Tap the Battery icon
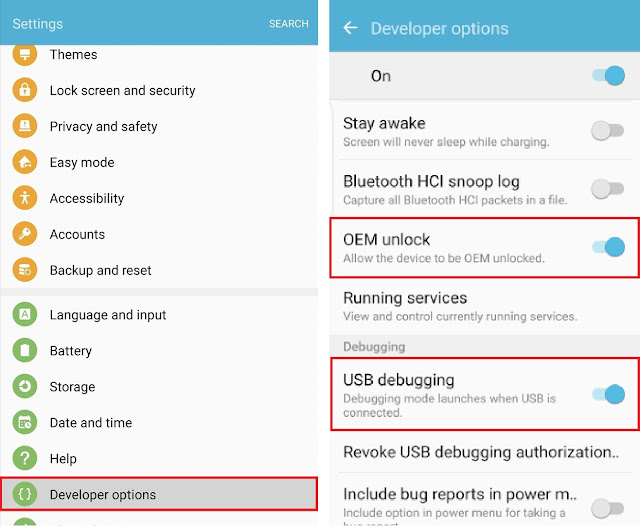 pos(25,351)
